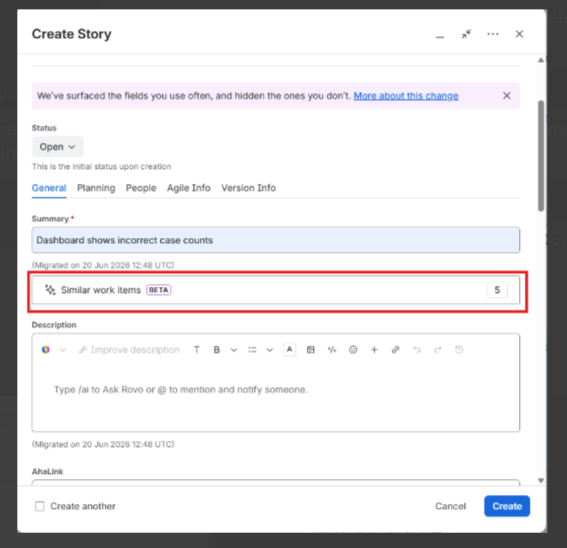Expand the Similar work items panel
Image resolution: width=567 pixels, height=548 pixels.
(x=276, y=290)
